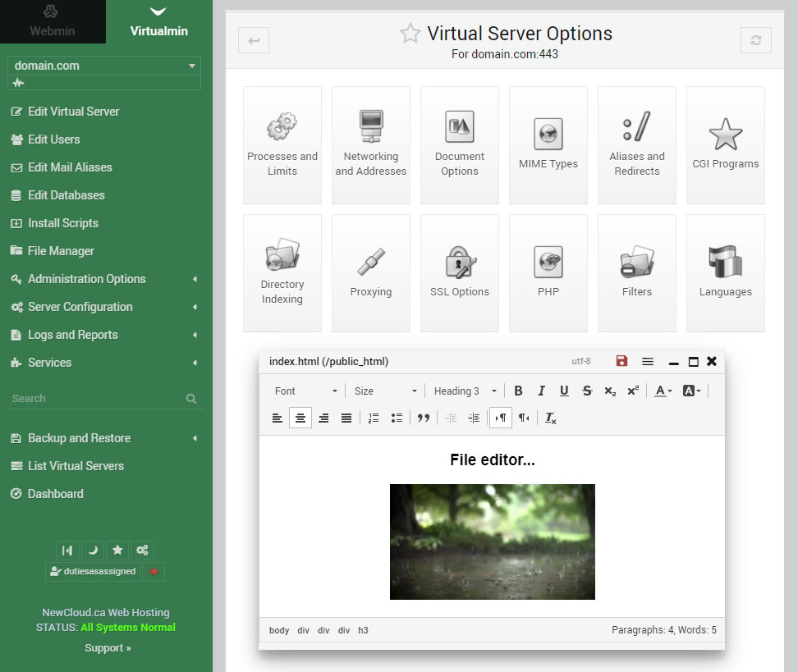Screen dimensions: 798x672
Task: Open SSL Options
Action: 459,273
